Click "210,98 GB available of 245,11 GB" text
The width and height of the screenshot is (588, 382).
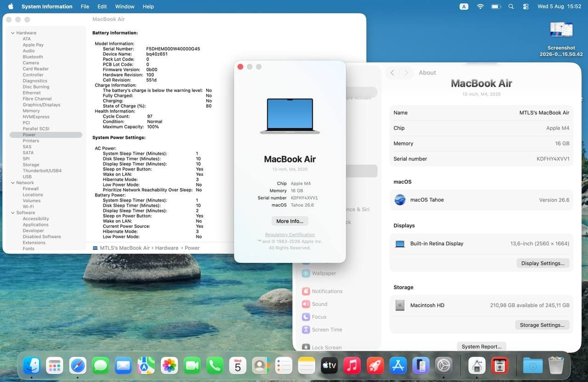pos(530,305)
